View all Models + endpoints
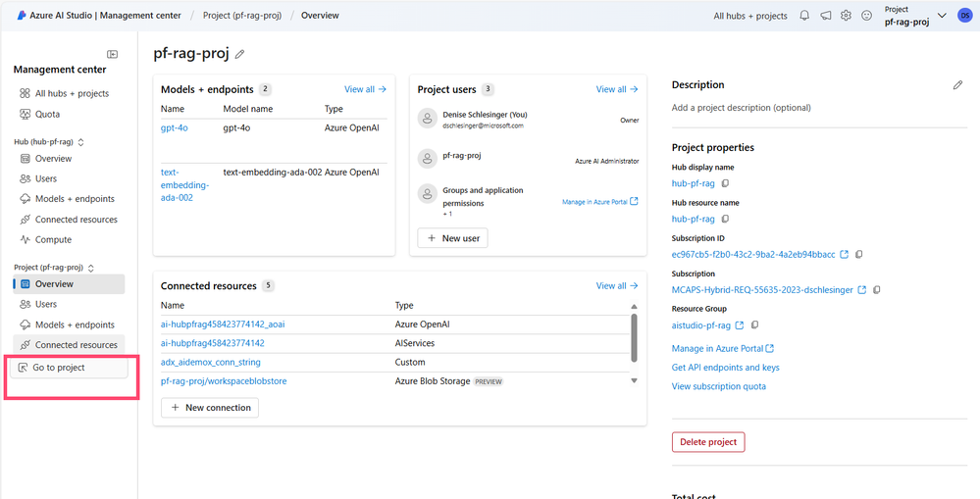This screenshot has width=980, height=499. (x=366, y=89)
